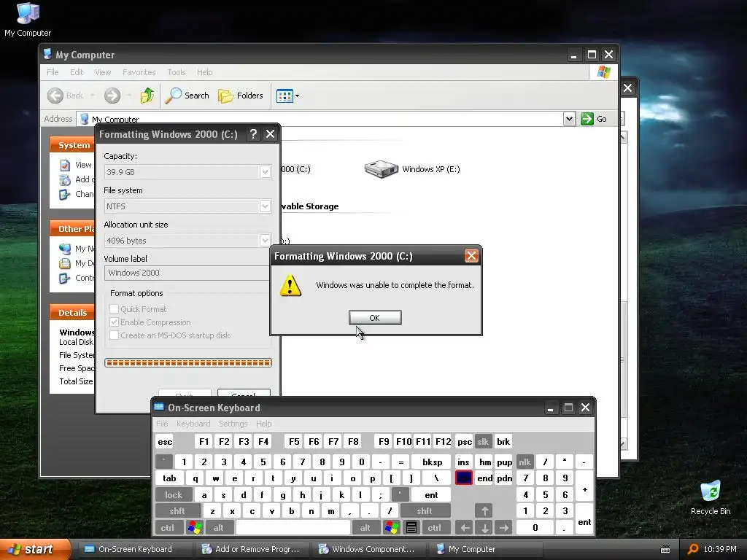Open the View menu in My Computer
The height and width of the screenshot is (560, 747).
pyautogui.click(x=103, y=72)
